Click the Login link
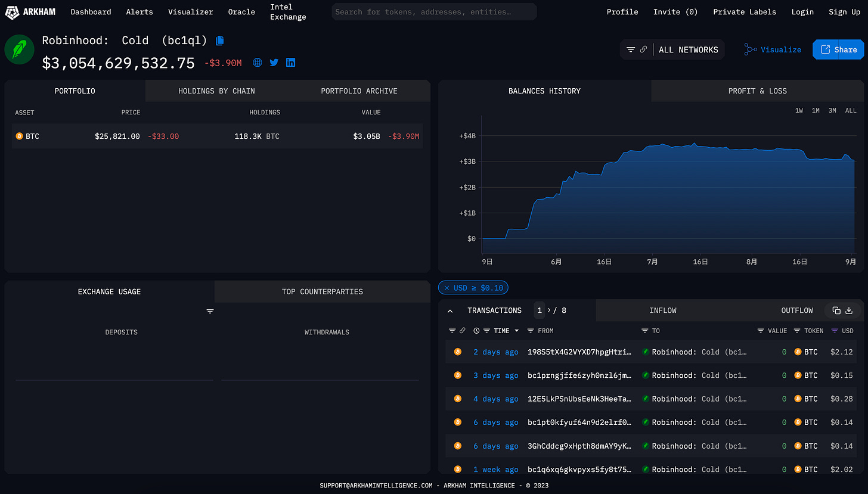 coord(802,12)
